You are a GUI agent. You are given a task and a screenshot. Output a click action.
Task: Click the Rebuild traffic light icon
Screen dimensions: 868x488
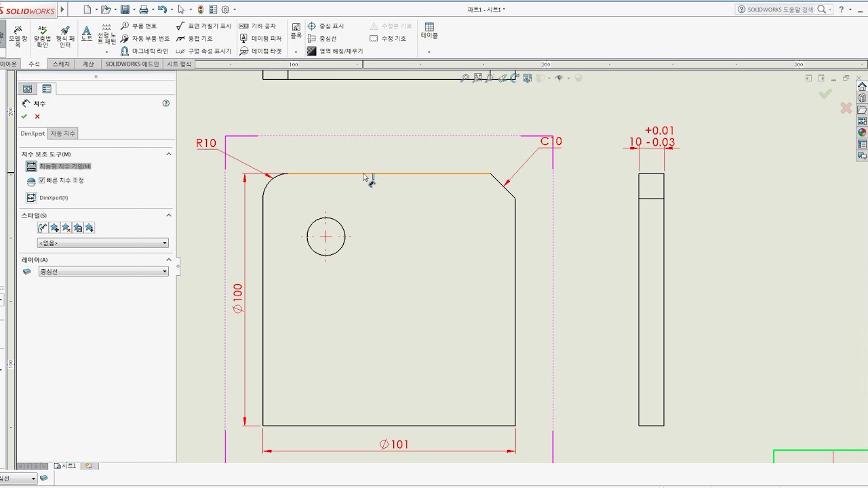[x=201, y=9]
